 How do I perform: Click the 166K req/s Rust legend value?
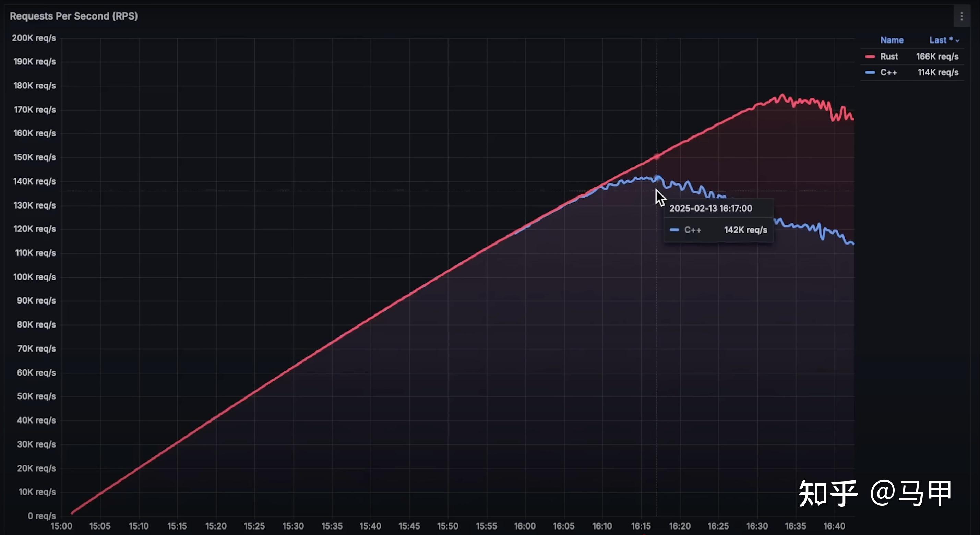937,57
